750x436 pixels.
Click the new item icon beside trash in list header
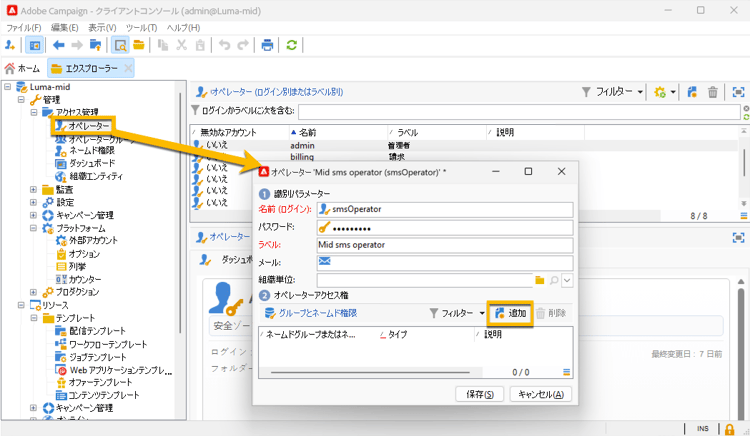(x=692, y=92)
